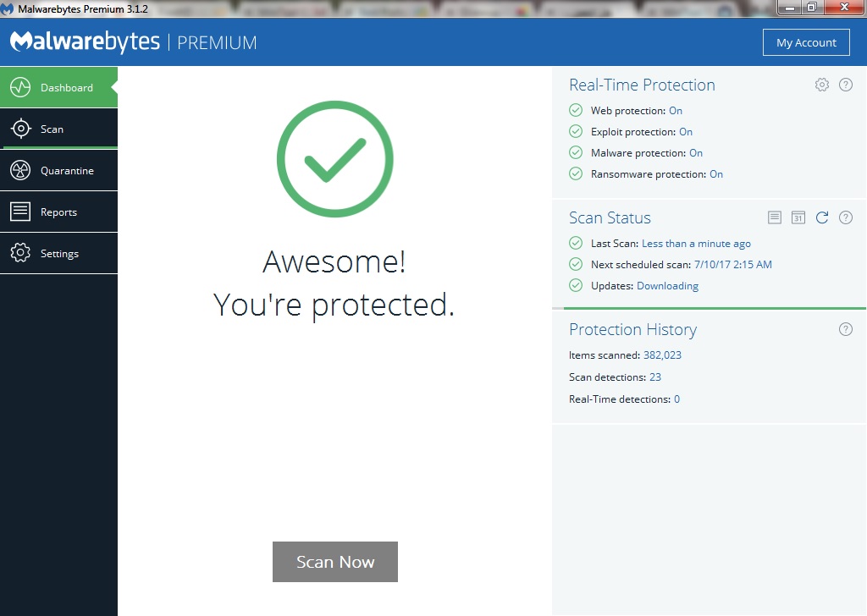This screenshot has width=867, height=616.
Task: Click the Scan detections count 23
Action: coord(655,377)
